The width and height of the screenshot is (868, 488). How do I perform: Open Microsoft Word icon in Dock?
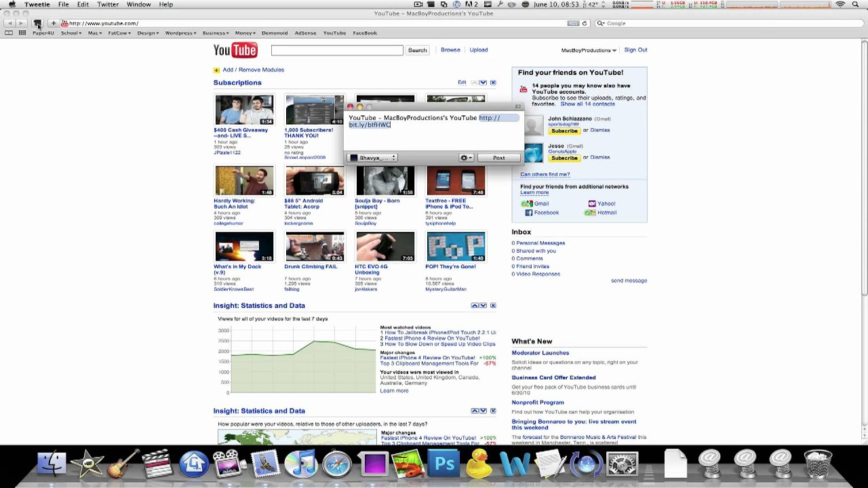tap(515, 464)
